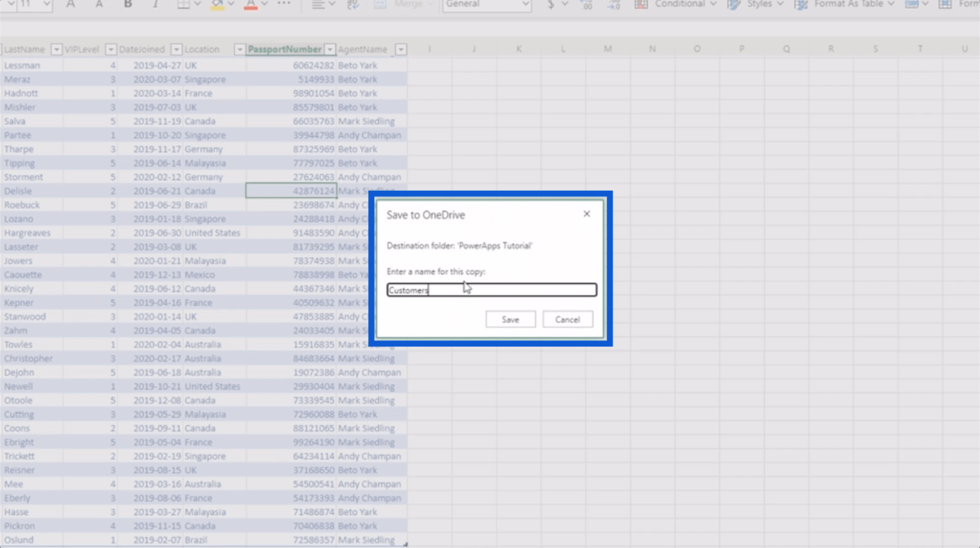Open the font size dropdown
The image size is (980, 548).
click(46, 4)
